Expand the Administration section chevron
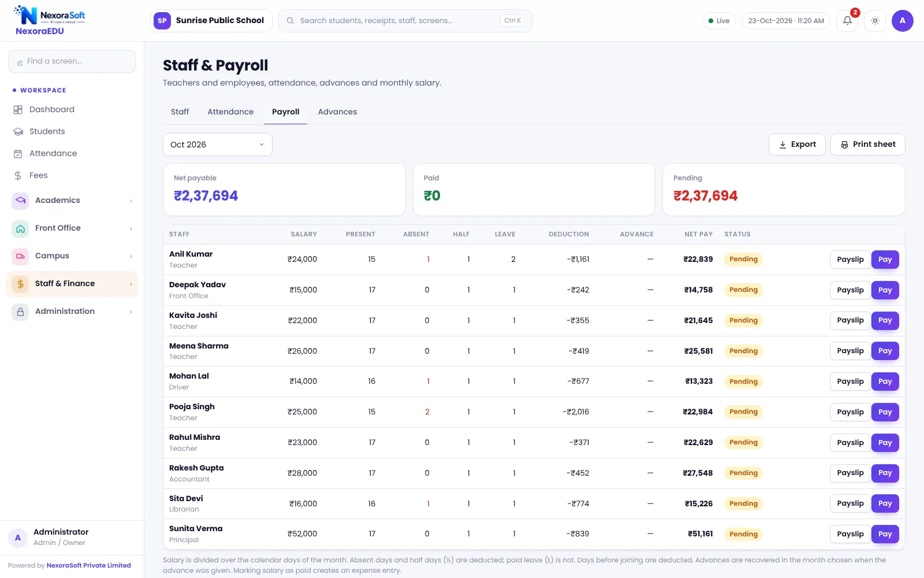The image size is (924, 578). click(131, 312)
